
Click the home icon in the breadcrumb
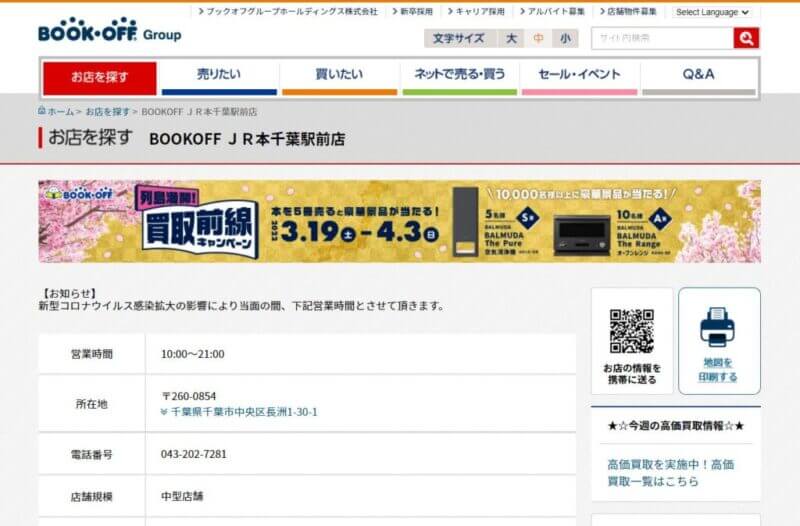pos(42,111)
